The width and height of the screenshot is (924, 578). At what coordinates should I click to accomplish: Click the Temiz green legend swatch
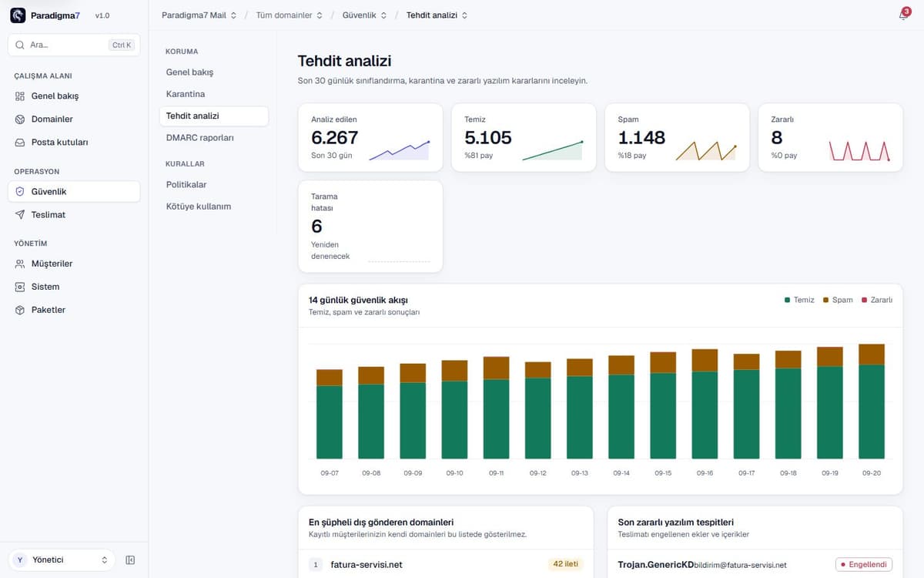[x=787, y=300]
